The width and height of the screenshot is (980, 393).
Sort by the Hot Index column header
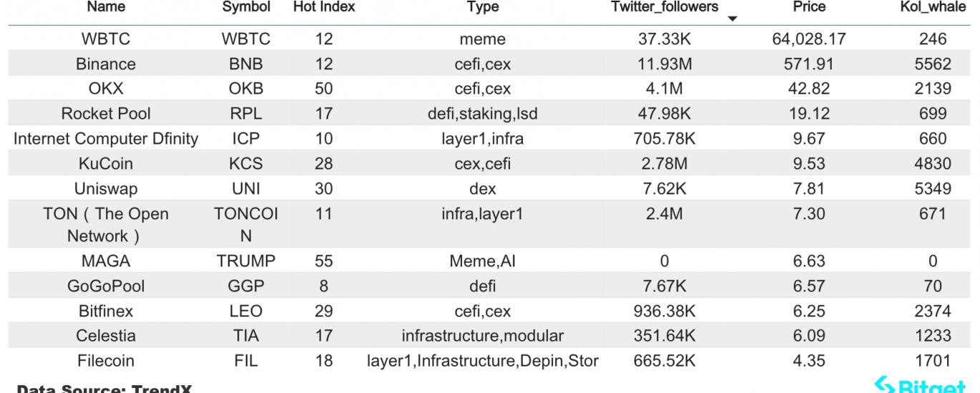click(x=324, y=7)
